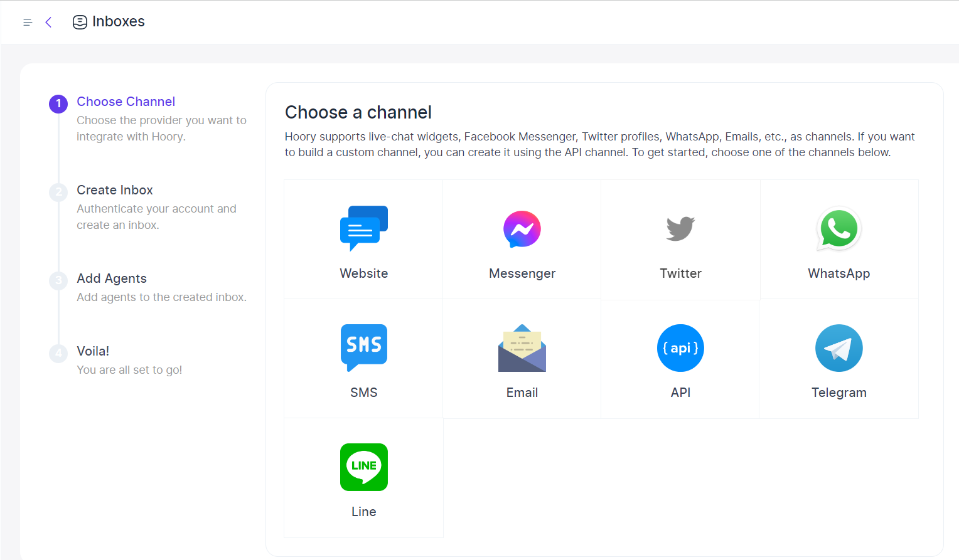Select the Line channel icon
This screenshot has width=959, height=560.
coord(364,467)
